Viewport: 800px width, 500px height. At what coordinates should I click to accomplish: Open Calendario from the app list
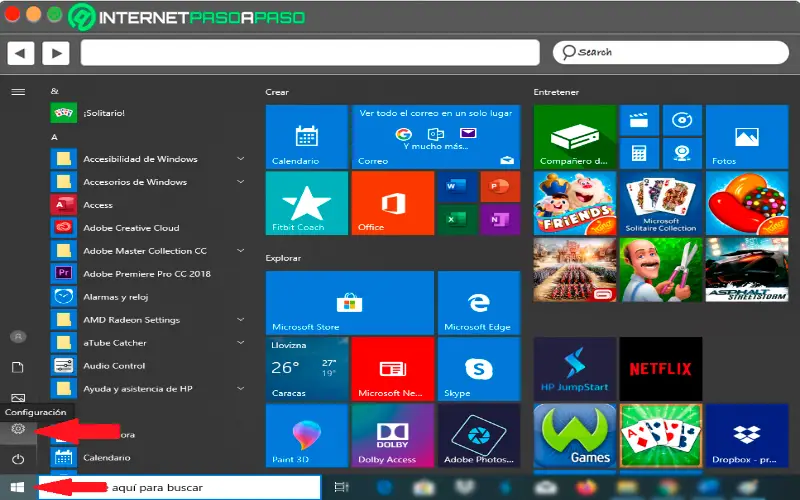click(x=148, y=457)
